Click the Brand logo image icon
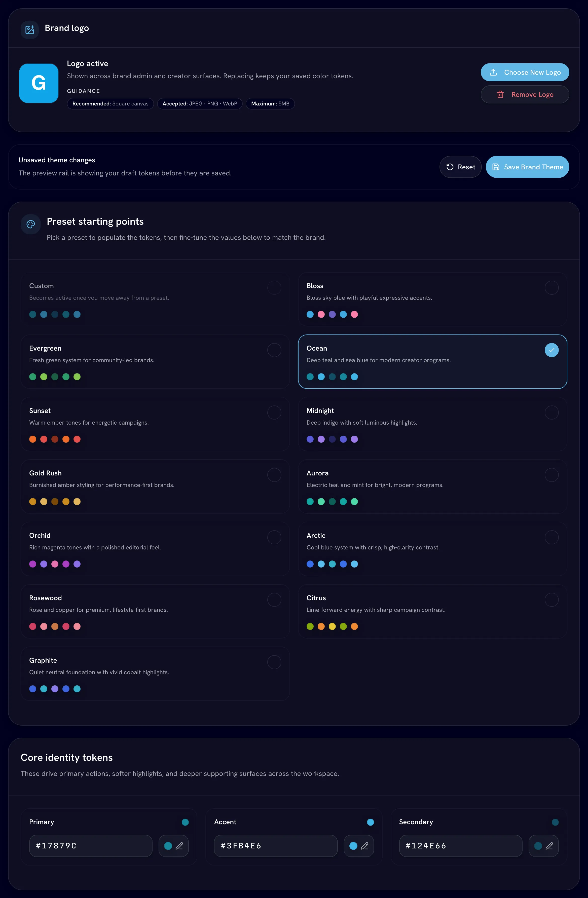588x898 pixels. click(30, 30)
